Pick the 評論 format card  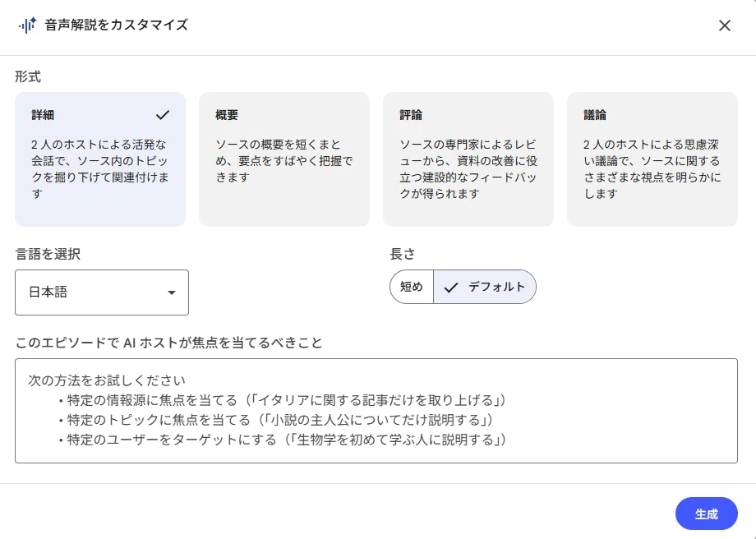[x=468, y=159]
